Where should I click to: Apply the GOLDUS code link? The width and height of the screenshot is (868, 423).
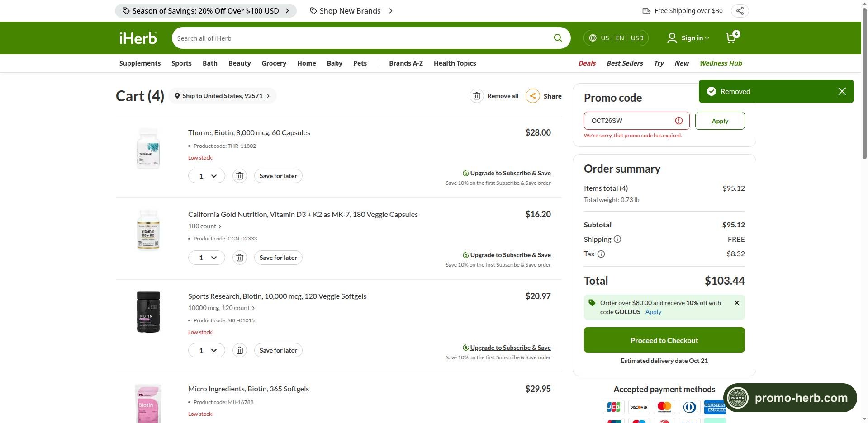pyautogui.click(x=653, y=312)
